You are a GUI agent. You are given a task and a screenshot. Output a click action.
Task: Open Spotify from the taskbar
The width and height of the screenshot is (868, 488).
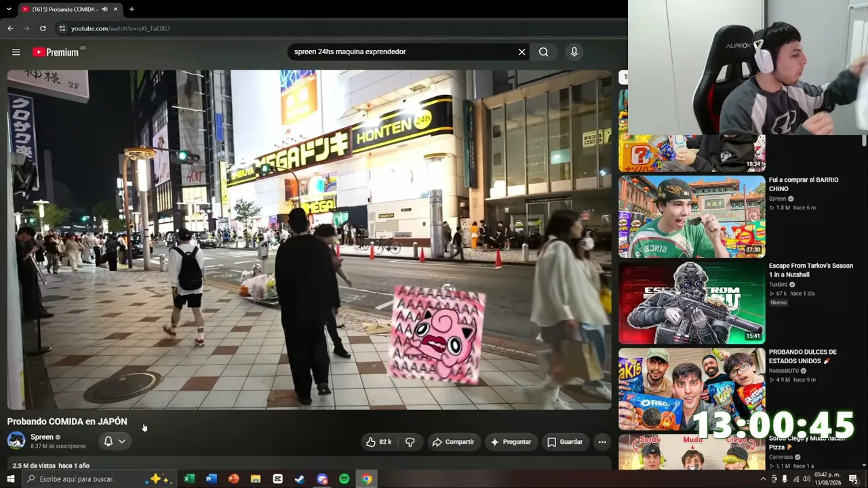point(344,479)
